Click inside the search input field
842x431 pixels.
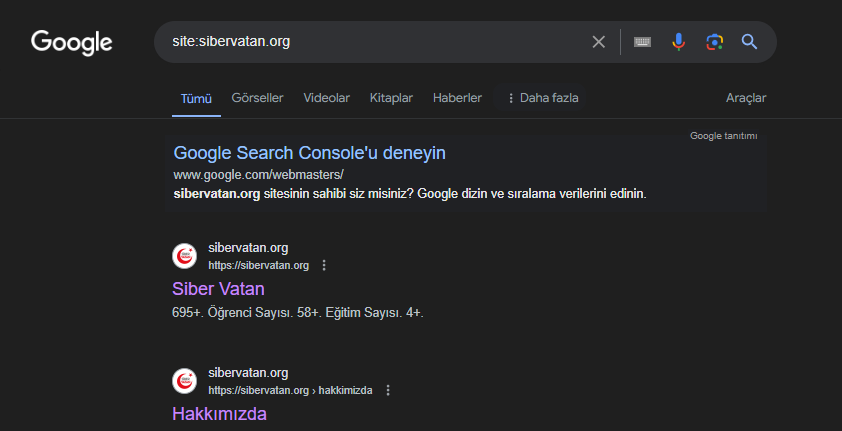point(380,42)
